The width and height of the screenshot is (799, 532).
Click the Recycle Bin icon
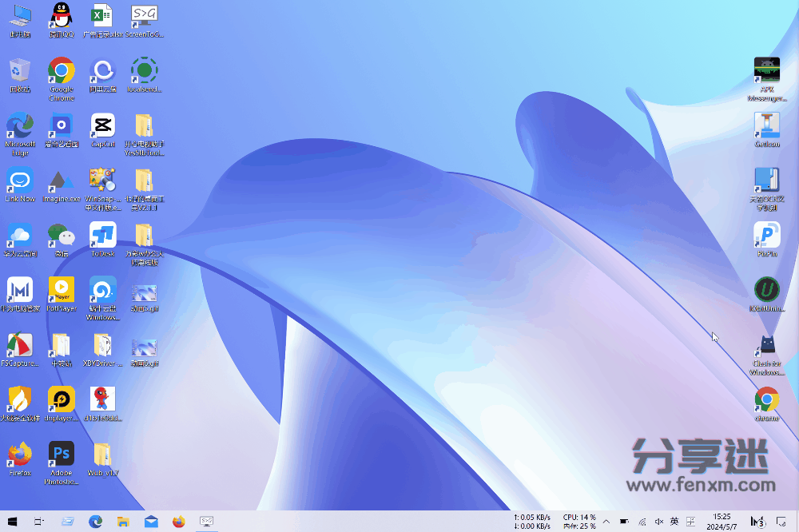(20, 70)
